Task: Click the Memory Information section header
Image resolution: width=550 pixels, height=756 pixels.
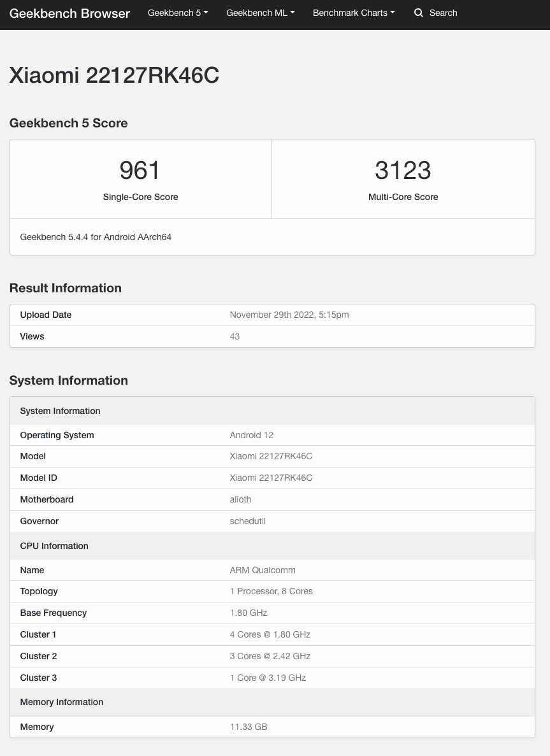Action: click(x=273, y=702)
